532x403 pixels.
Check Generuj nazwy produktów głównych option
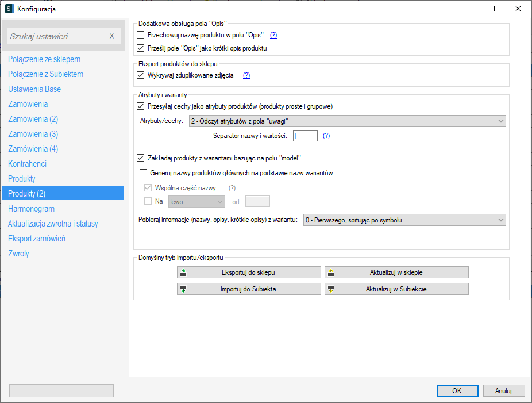144,172
